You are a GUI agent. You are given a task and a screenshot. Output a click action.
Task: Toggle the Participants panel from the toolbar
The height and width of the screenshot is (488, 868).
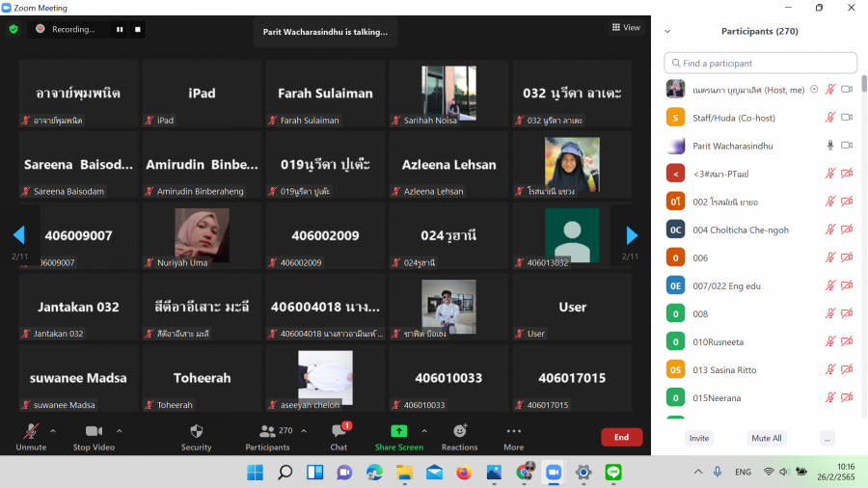point(267,435)
